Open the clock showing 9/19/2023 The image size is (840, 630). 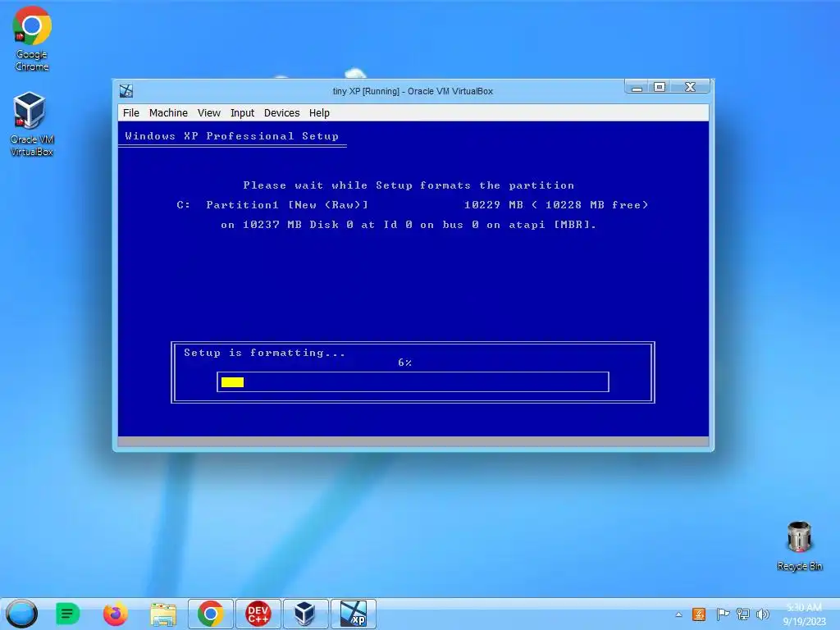pos(804,614)
